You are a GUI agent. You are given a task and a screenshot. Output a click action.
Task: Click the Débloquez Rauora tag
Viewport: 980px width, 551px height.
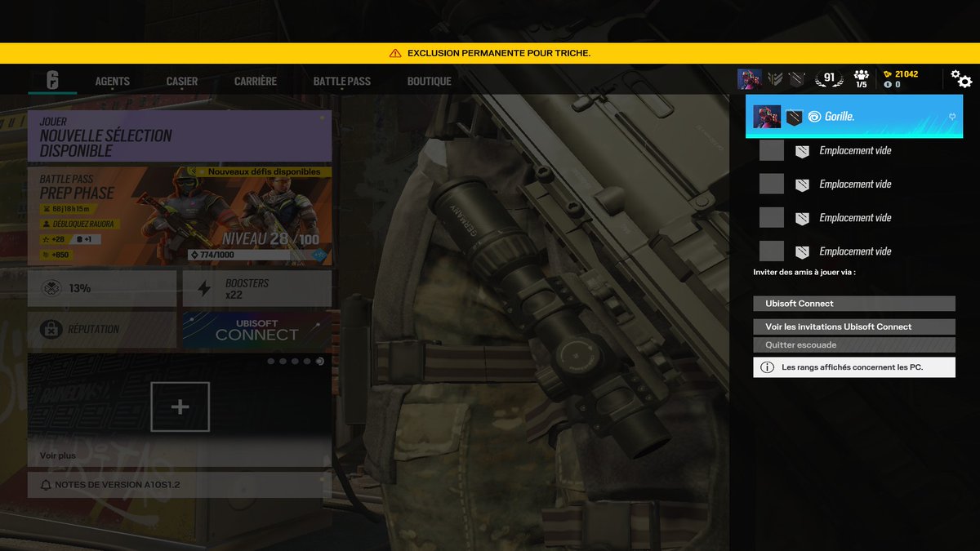[80, 224]
